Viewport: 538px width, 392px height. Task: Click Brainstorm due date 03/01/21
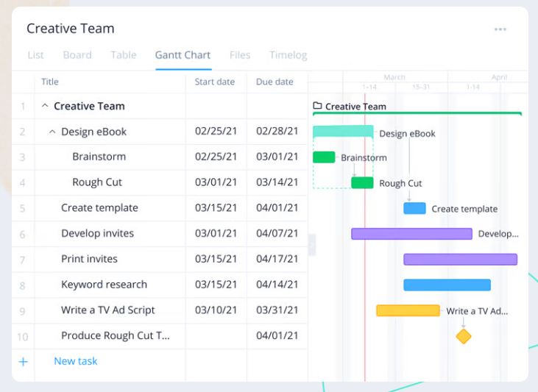point(277,157)
